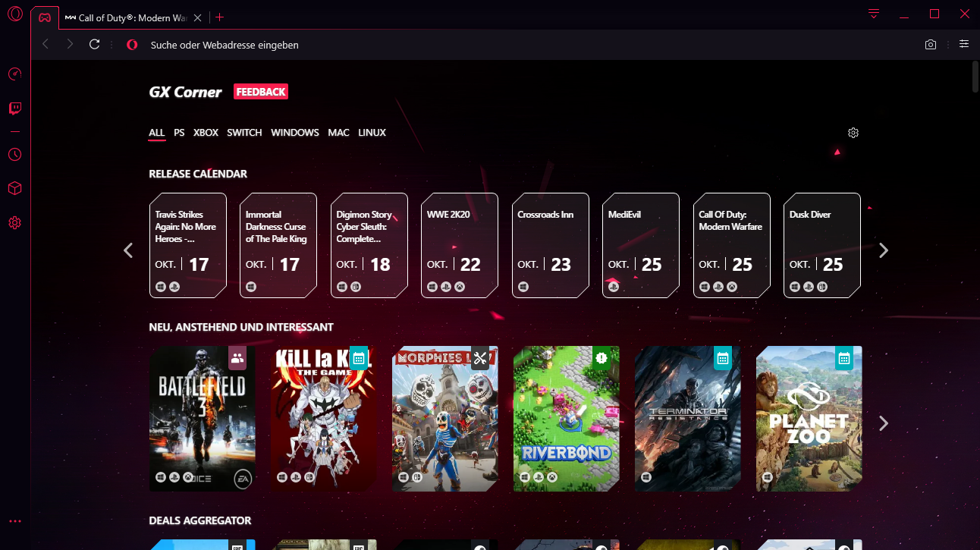Filter games by WINDOWS
The image size is (980, 550).
(x=295, y=133)
